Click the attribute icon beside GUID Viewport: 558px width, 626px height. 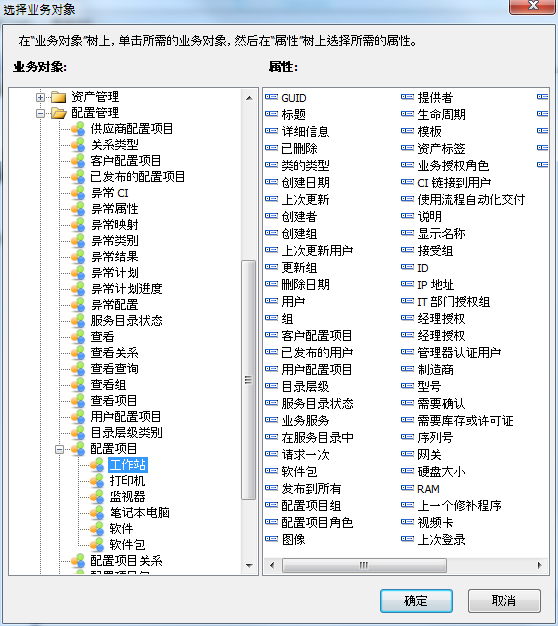coord(271,97)
